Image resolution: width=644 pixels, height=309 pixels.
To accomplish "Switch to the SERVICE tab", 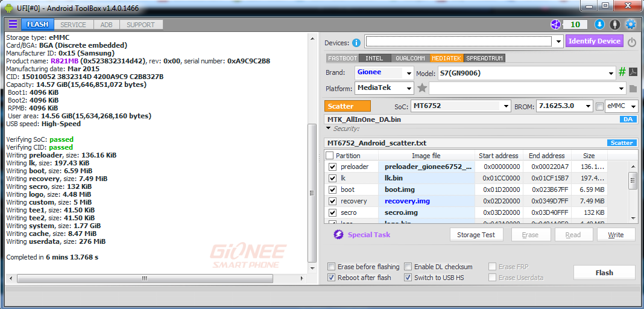I will click(73, 25).
